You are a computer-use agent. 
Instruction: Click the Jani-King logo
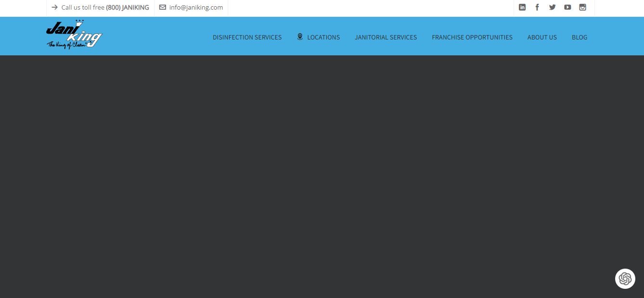(x=74, y=35)
